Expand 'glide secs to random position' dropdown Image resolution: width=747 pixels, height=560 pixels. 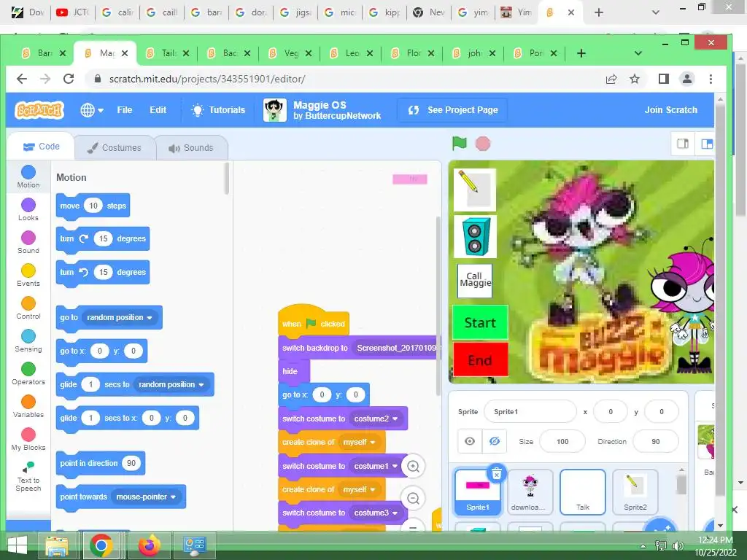(171, 384)
